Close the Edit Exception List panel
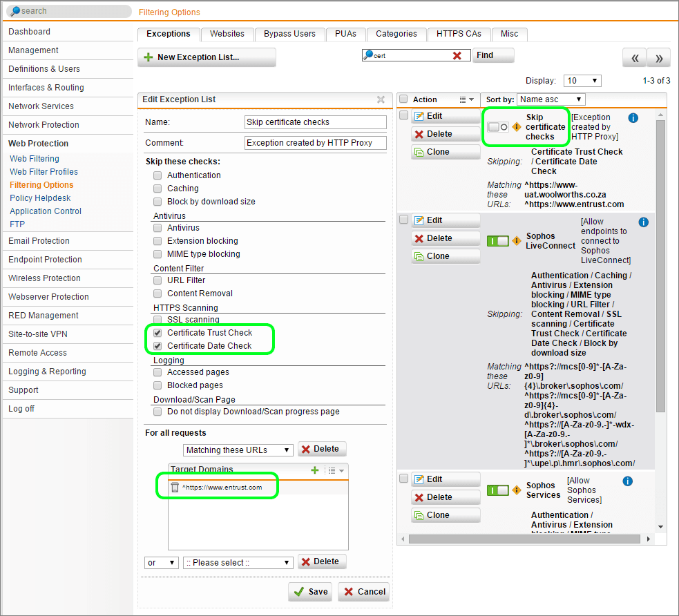The width and height of the screenshot is (679, 616). [381, 99]
